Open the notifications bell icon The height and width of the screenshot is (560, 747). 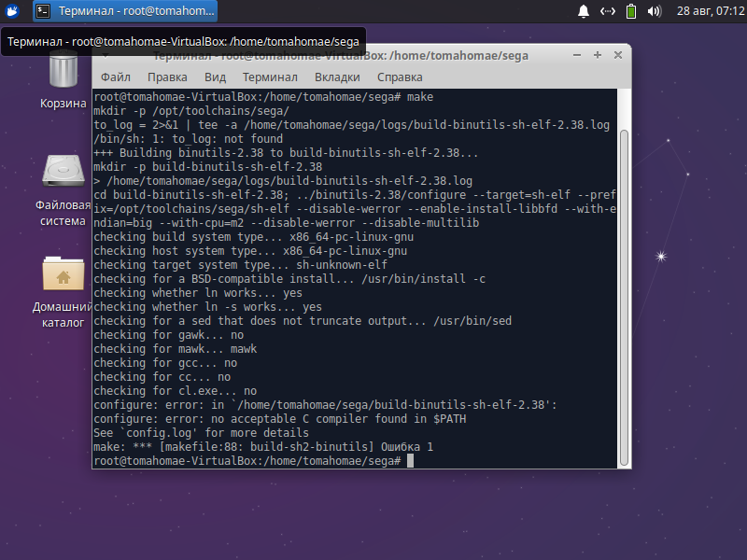tap(583, 11)
